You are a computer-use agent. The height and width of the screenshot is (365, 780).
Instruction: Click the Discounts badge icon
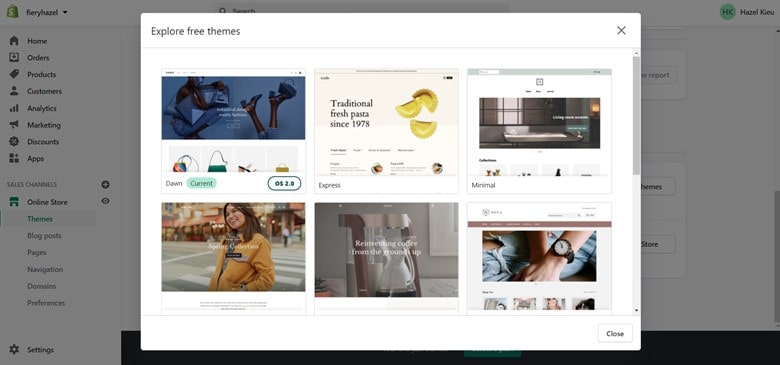[14, 141]
